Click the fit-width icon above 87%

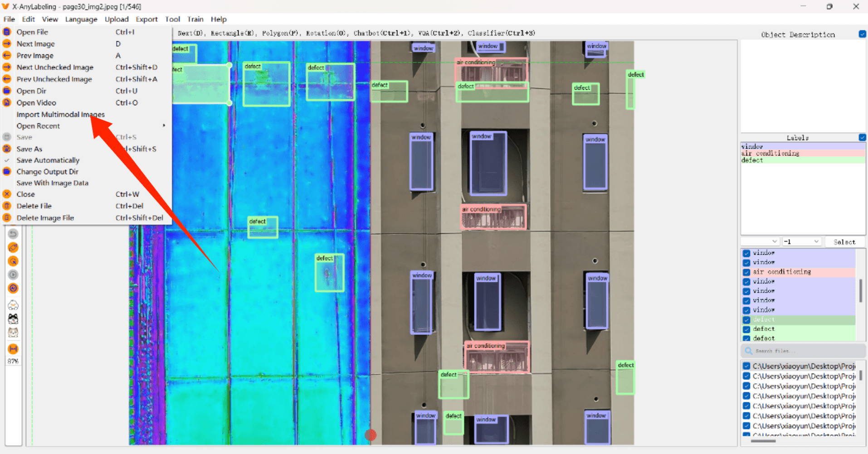[x=13, y=349]
